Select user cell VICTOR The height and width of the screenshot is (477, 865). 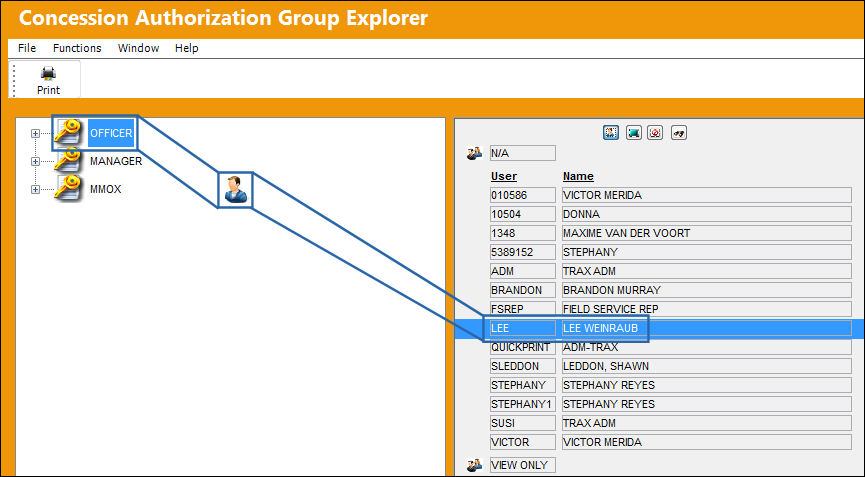click(x=522, y=442)
